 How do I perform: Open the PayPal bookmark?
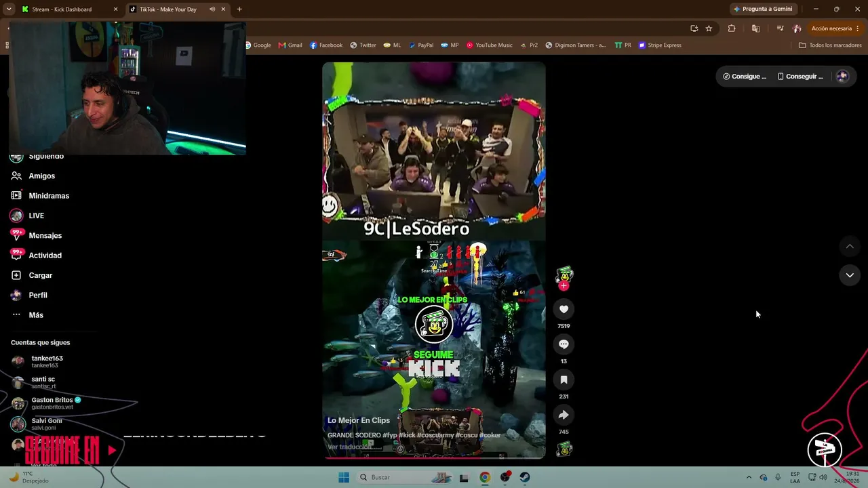click(420, 45)
